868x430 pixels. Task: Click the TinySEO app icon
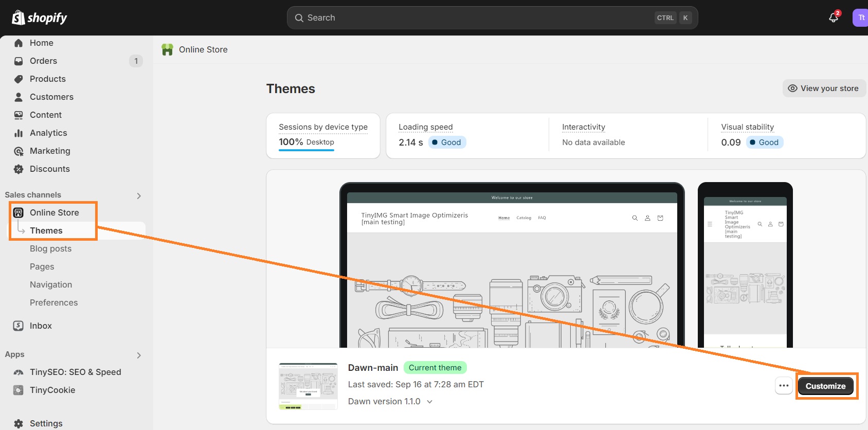point(19,372)
